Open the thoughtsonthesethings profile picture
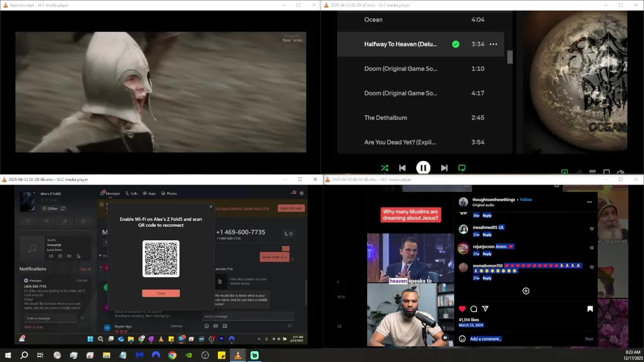 click(x=463, y=202)
